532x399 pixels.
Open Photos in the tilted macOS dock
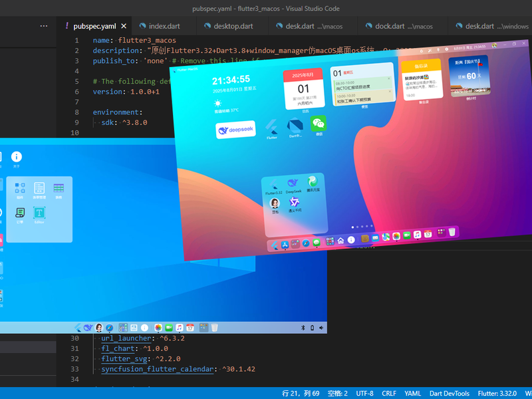click(396, 236)
